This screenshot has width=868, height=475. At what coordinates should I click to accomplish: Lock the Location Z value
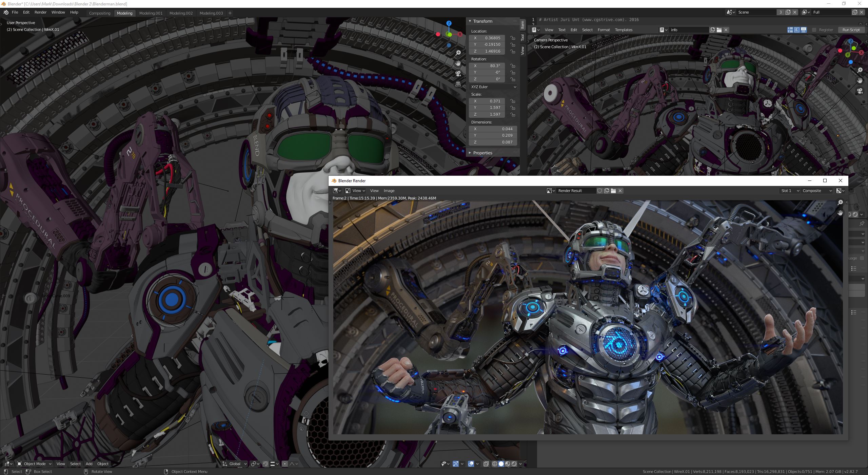tap(513, 51)
